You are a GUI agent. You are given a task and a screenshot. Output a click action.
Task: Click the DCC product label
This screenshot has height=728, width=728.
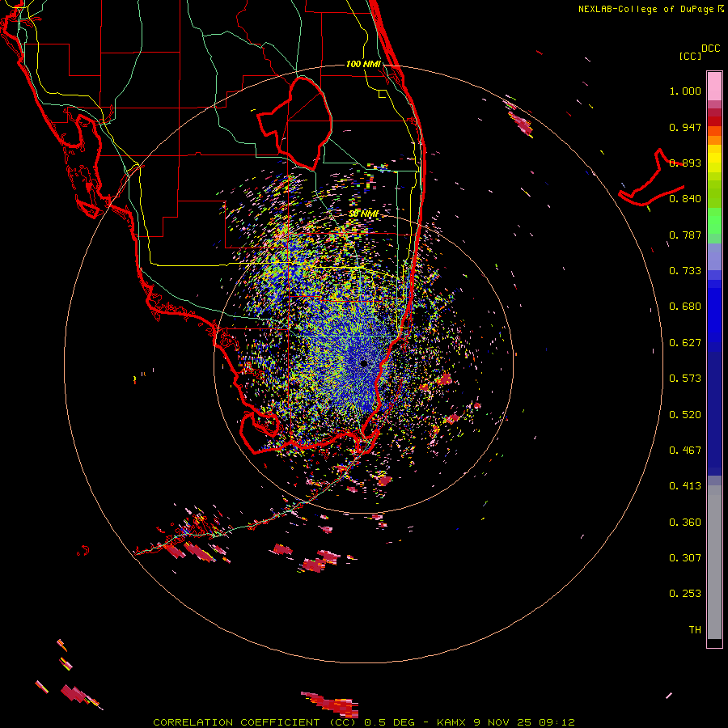[x=710, y=49]
